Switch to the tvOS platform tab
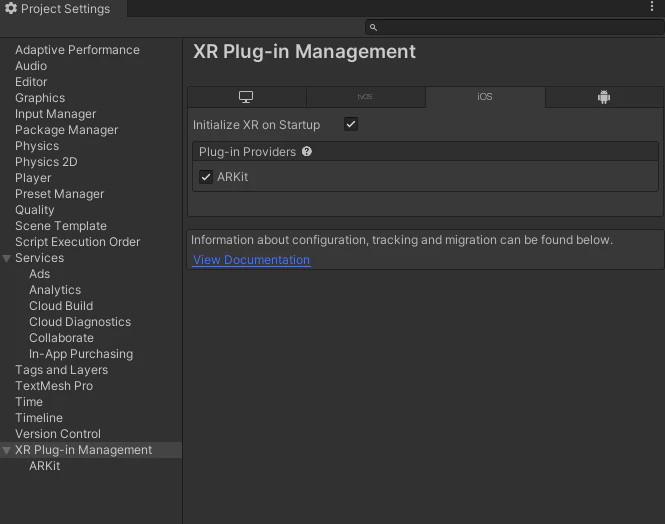Viewport: 665px width, 524px height. (x=365, y=97)
